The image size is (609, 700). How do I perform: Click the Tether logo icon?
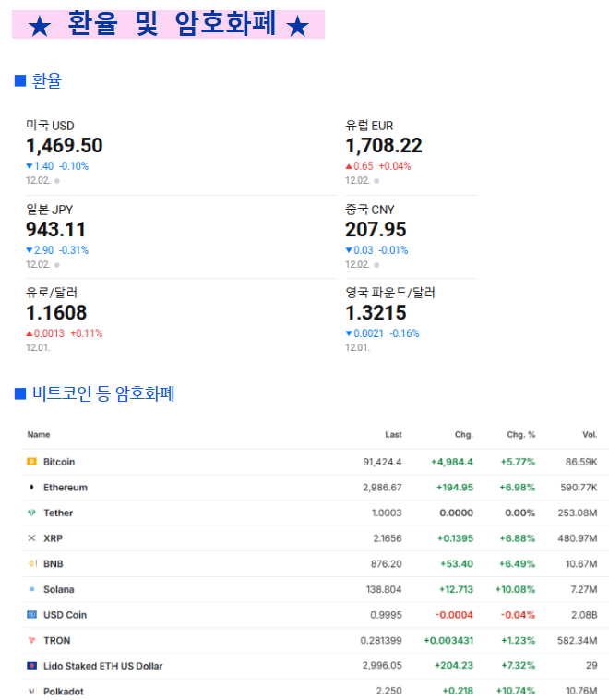(31, 513)
